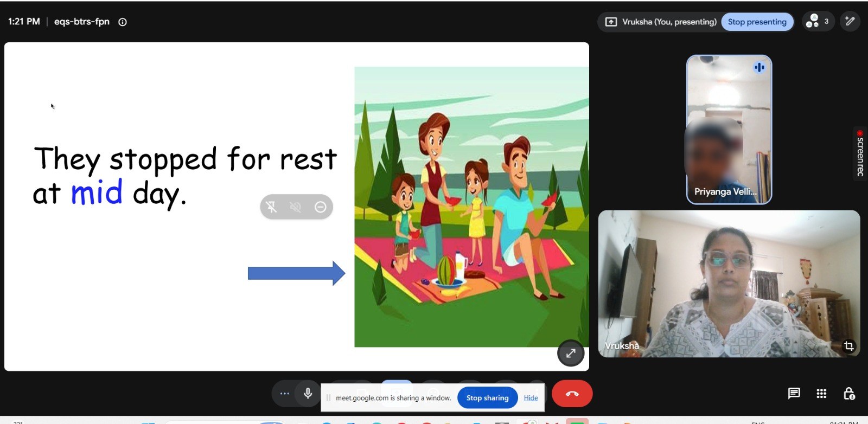Click the picnic family picture on slide
The width and height of the screenshot is (868, 424).
(x=471, y=207)
